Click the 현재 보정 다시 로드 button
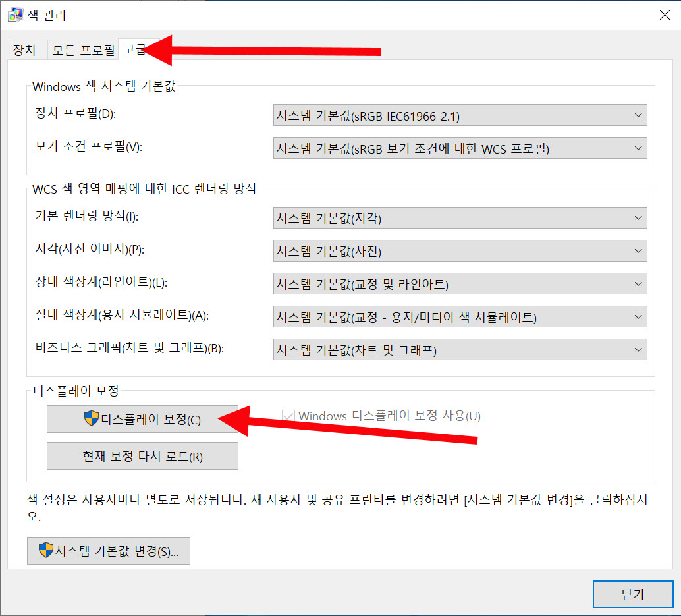This screenshot has width=681, height=616. pyautogui.click(x=142, y=456)
